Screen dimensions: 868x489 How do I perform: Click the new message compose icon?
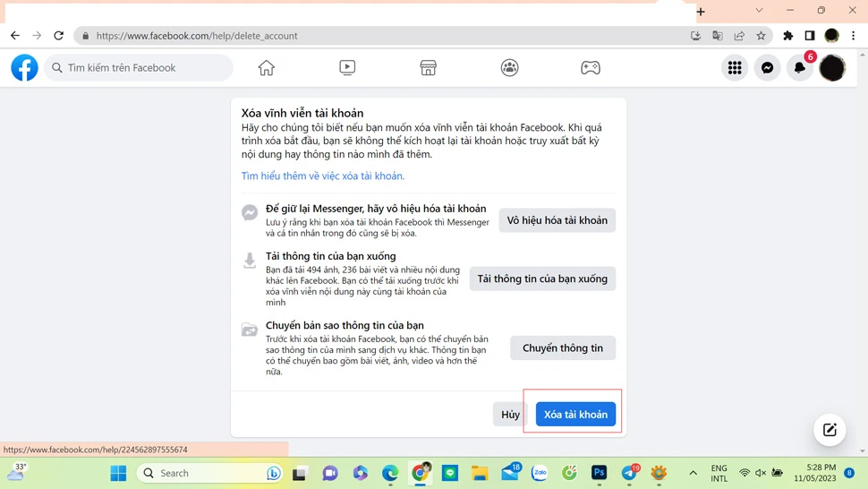tap(830, 430)
